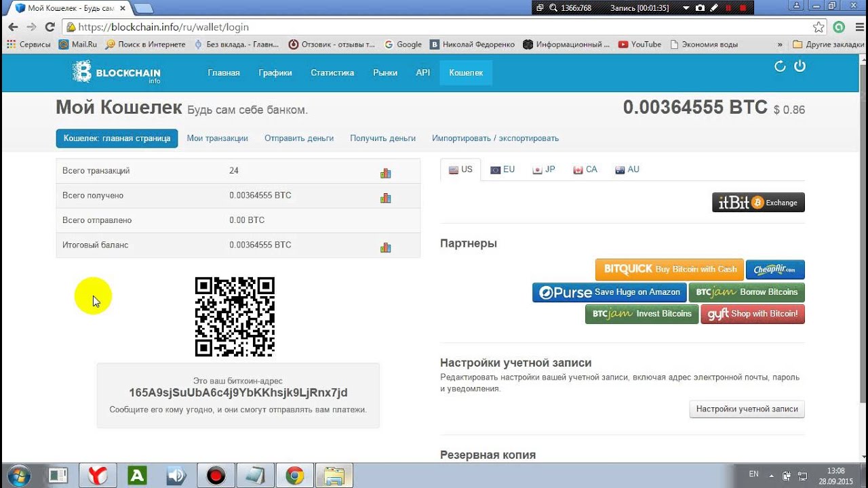
Task: Expand bookmarks overflow chevron
Action: (780, 44)
